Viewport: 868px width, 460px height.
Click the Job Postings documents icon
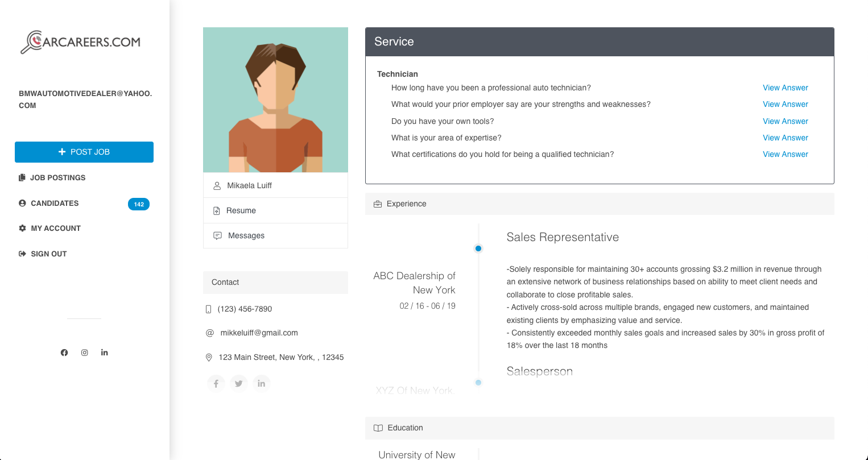(22, 177)
